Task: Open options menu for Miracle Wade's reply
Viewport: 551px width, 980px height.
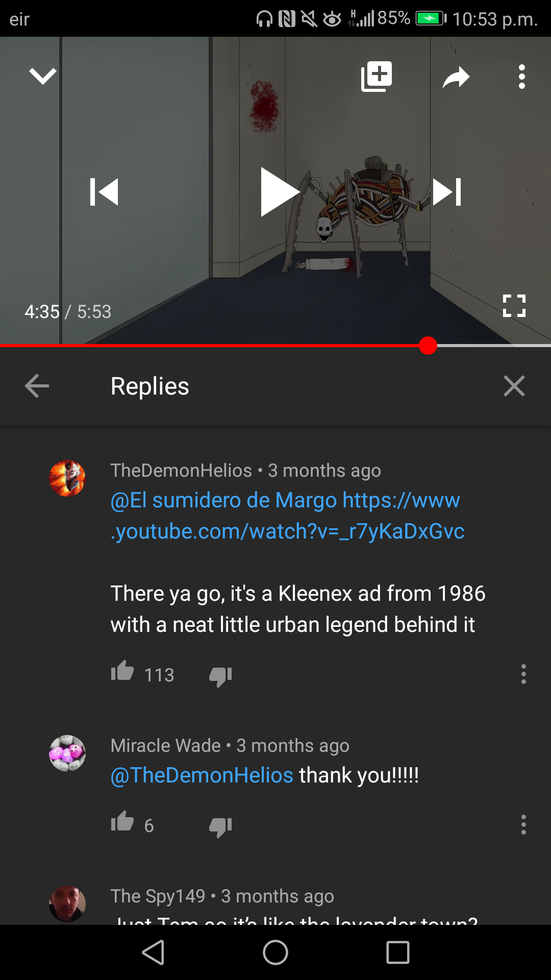Action: [523, 825]
